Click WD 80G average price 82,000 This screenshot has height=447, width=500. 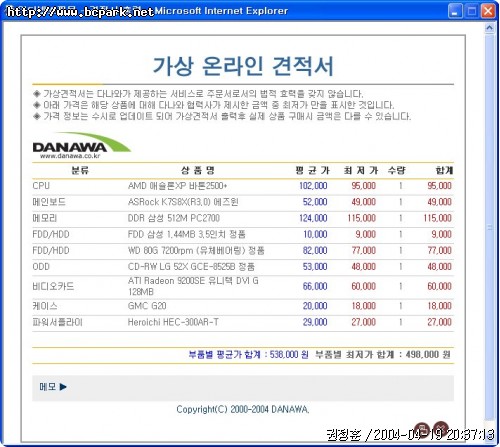pyautogui.click(x=315, y=251)
